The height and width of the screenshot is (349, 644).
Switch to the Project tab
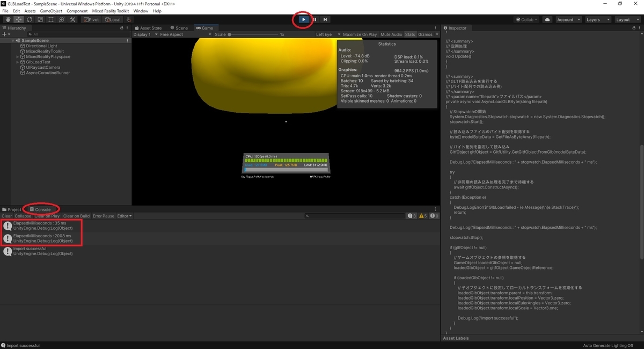pos(12,209)
